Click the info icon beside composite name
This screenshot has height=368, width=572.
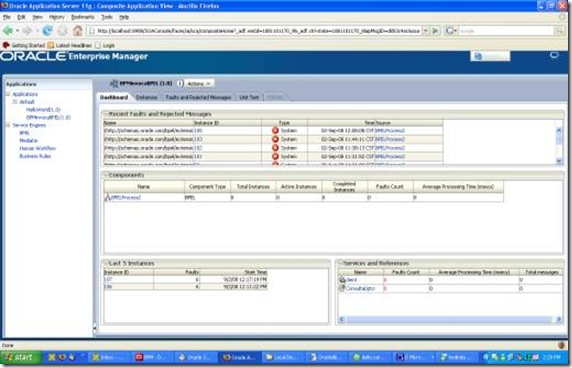point(180,83)
